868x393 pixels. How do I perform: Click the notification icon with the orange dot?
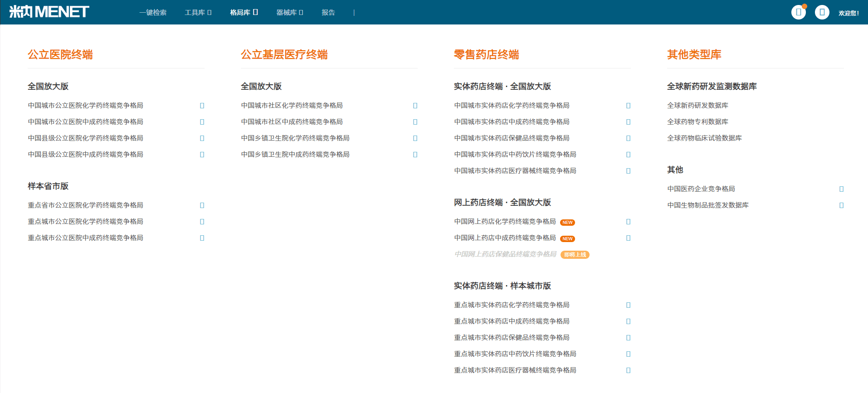[x=799, y=12]
